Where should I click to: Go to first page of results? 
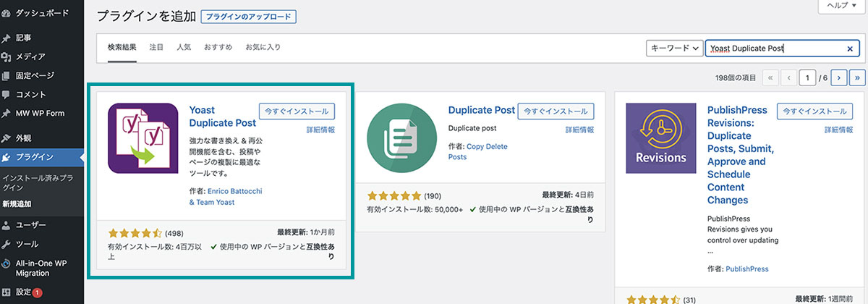770,77
